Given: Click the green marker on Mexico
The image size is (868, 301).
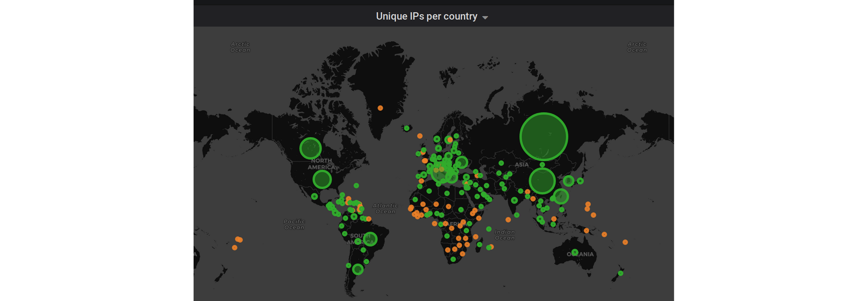Looking at the screenshot, I should (314, 196).
